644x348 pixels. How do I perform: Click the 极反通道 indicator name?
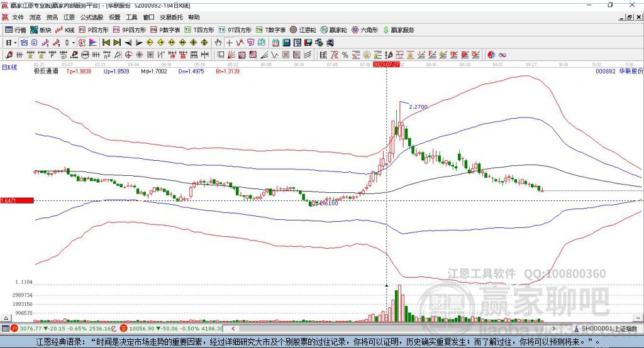pos(46,71)
